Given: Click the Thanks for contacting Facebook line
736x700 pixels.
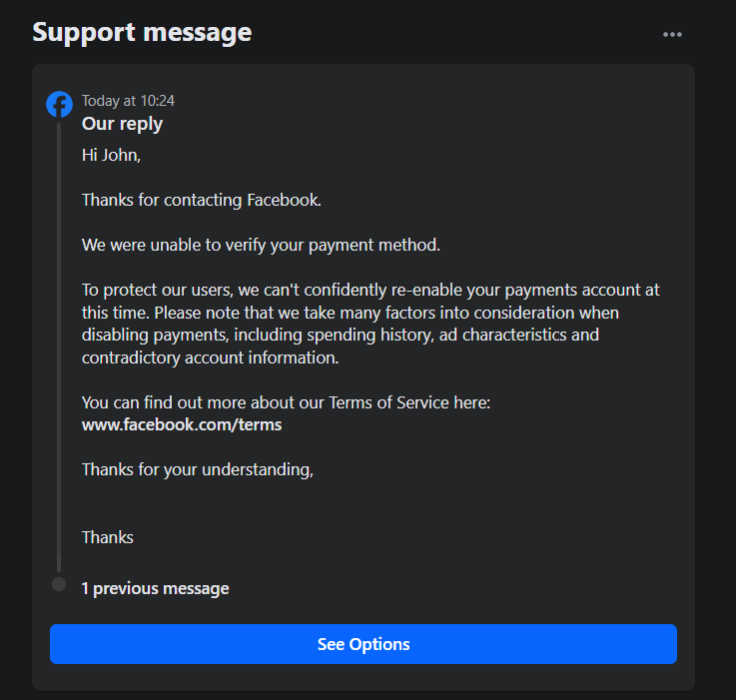Looking at the screenshot, I should pos(202,200).
